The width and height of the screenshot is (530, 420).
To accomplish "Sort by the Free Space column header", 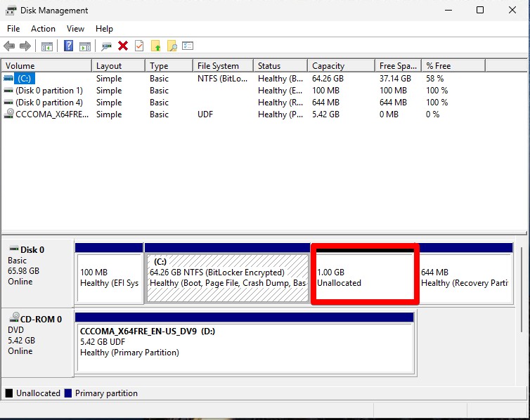I will (x=398, y=66).
